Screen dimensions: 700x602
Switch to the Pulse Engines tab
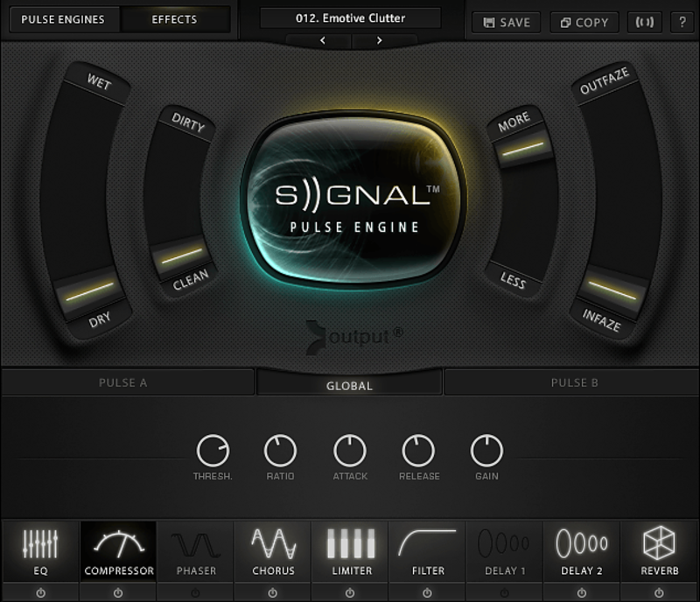(x=63, y=19)
